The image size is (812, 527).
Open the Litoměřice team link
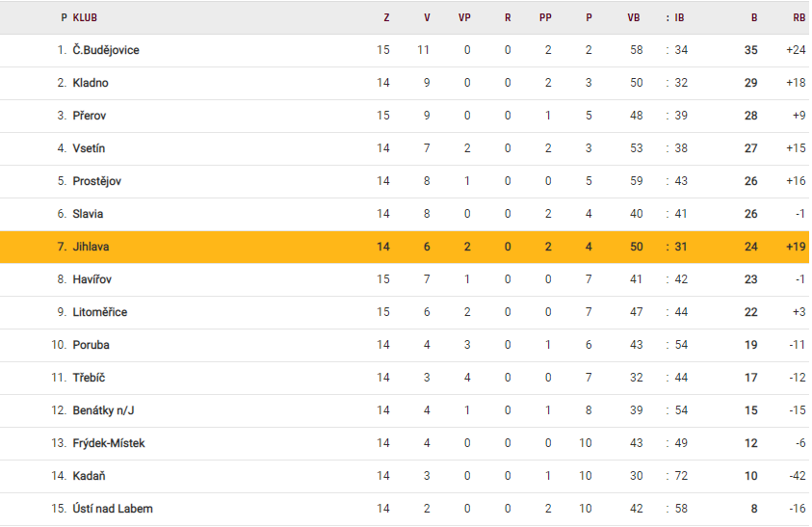click(x=99, y=312)
